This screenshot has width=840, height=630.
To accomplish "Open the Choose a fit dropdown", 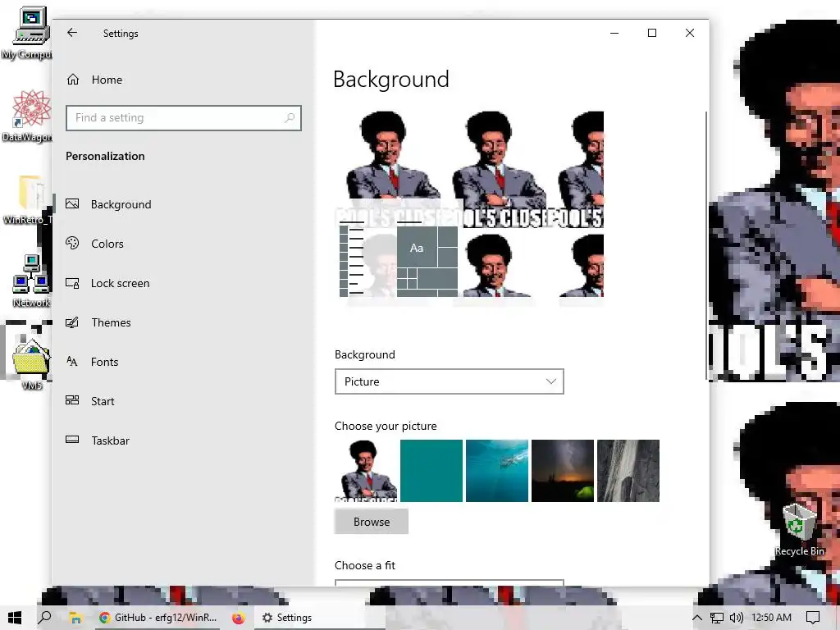I will coord(450,582).
